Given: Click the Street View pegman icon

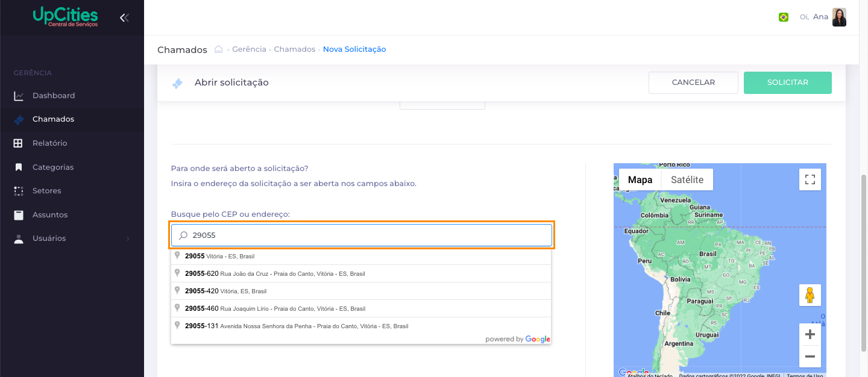Looking at the screenshot, I should point(810,295).
